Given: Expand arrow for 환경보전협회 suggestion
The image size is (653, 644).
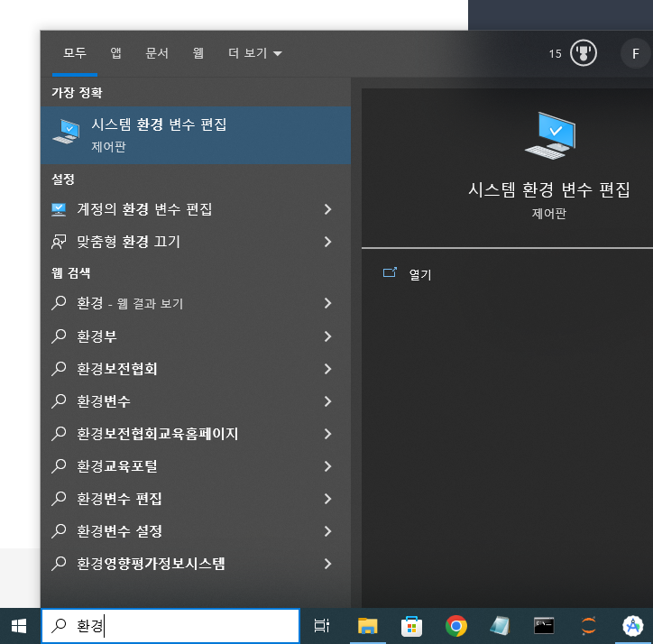Looking at the screenshot, I should (328, 369).
